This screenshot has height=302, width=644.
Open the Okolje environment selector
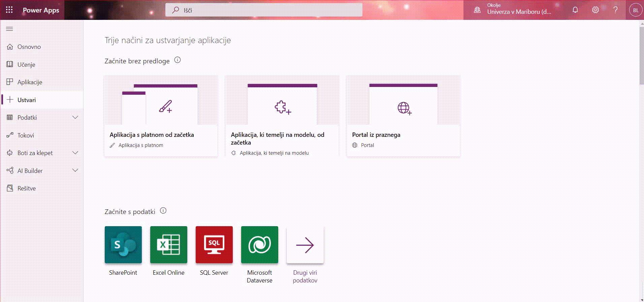[x=513, y=10]
